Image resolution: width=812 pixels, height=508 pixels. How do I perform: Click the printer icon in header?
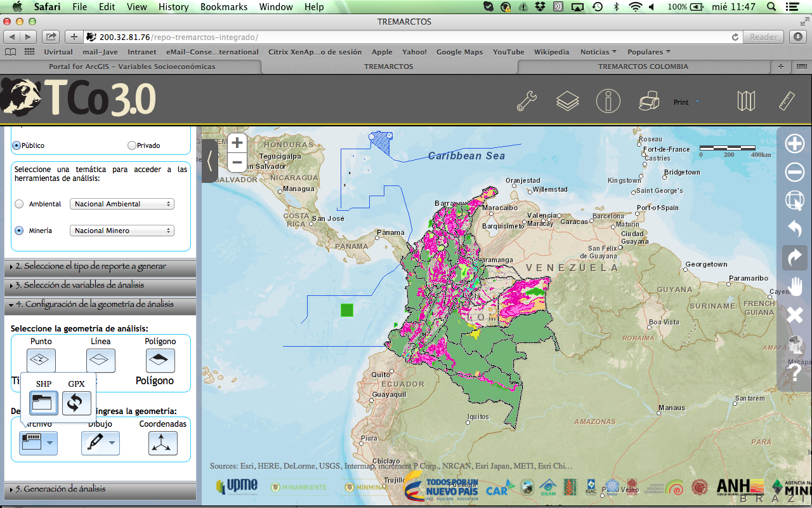pyautogui.click(x=649, y=102)
